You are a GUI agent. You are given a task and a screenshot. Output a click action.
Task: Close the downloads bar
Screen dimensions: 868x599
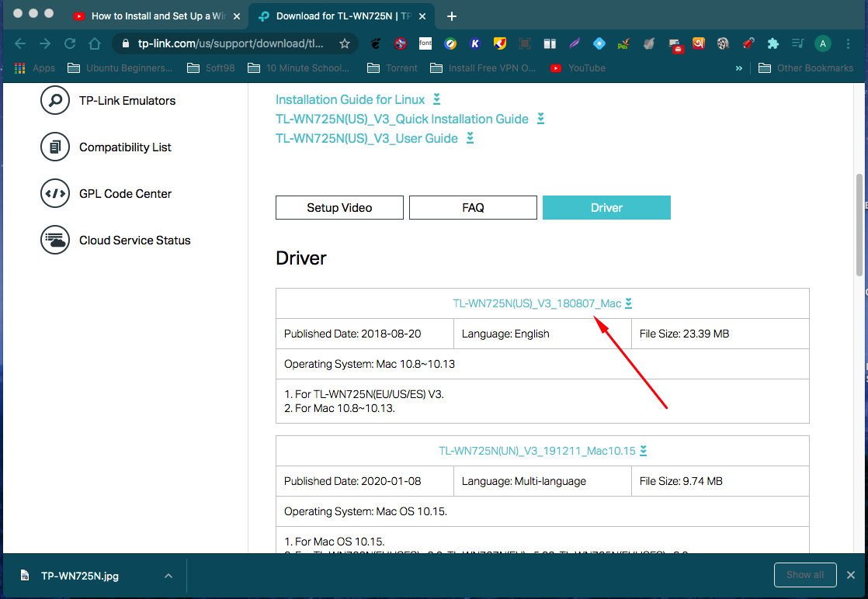coord(851,575)
